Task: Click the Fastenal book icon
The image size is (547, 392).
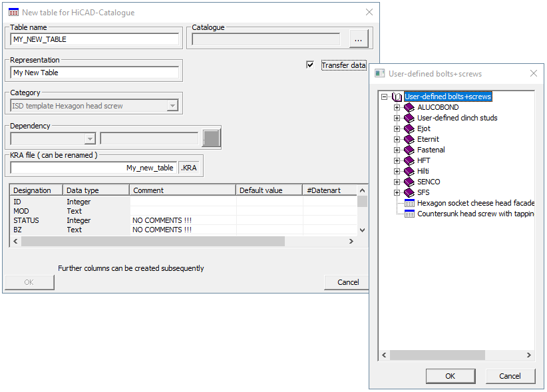Action: coord(409,150)
